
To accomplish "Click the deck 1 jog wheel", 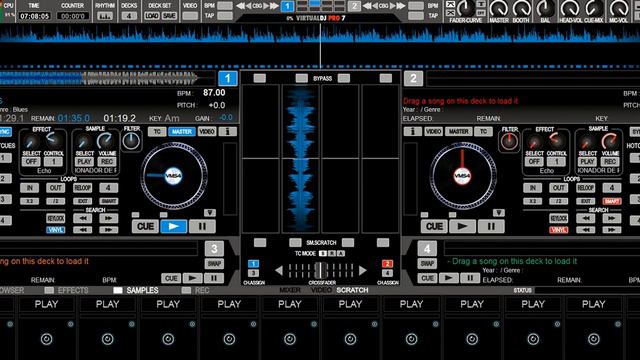I will [174, 176].
